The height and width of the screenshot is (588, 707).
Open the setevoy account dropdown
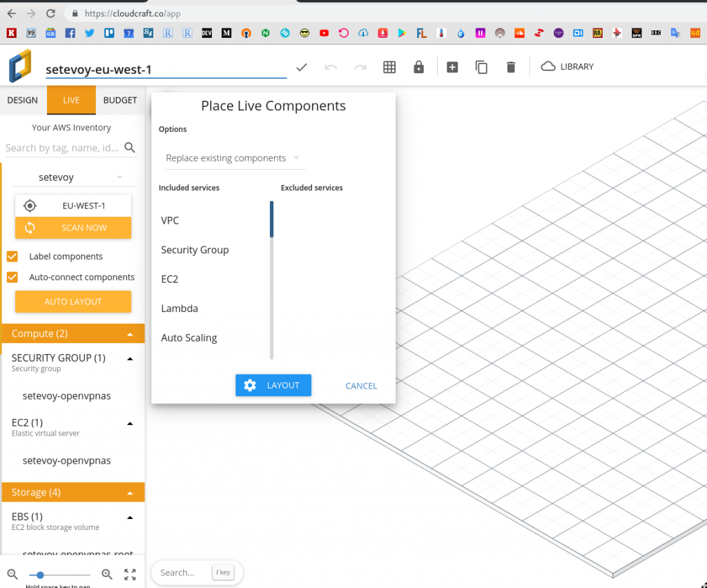coord(72,177)
